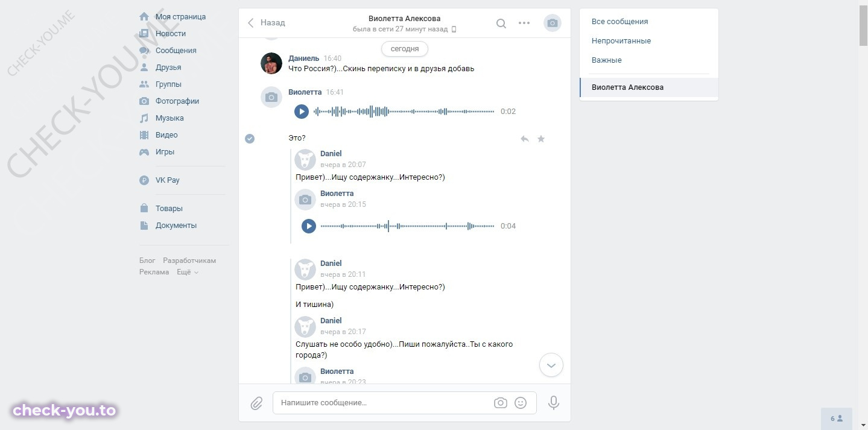This screenshot has width=868, height=430.
Task: Go back with the Назад button
Action: point(267,23)
